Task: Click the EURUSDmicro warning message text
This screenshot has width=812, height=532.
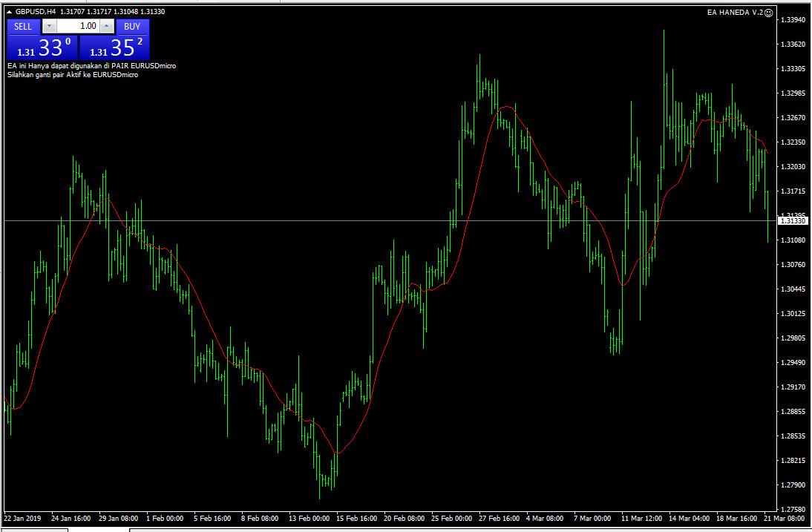Action: (x=91, y=66)
